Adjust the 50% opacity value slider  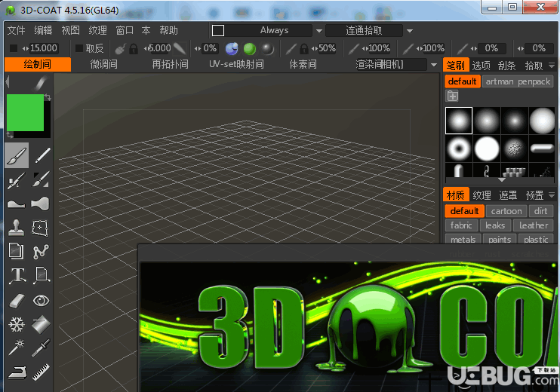[x=327, y=48]
